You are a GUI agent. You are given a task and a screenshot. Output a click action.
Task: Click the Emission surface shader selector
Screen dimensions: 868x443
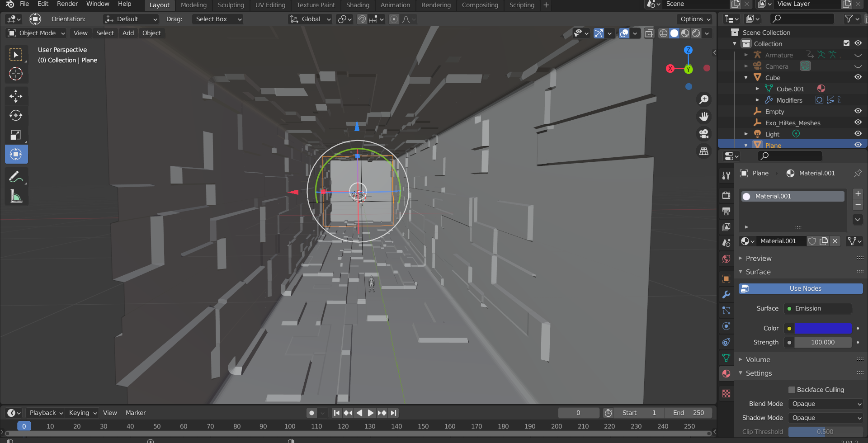(818, 308)
